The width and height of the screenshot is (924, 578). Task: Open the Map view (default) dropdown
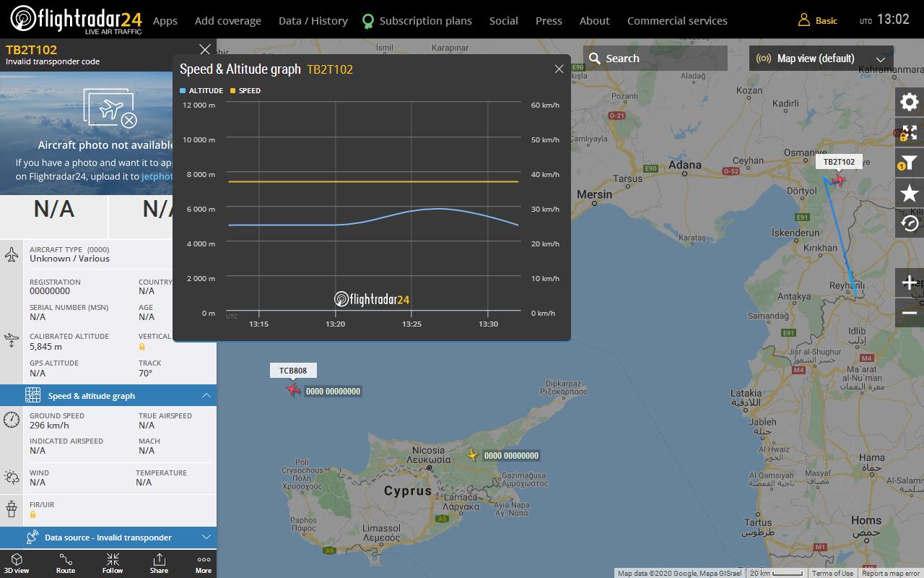pos(821,59)
